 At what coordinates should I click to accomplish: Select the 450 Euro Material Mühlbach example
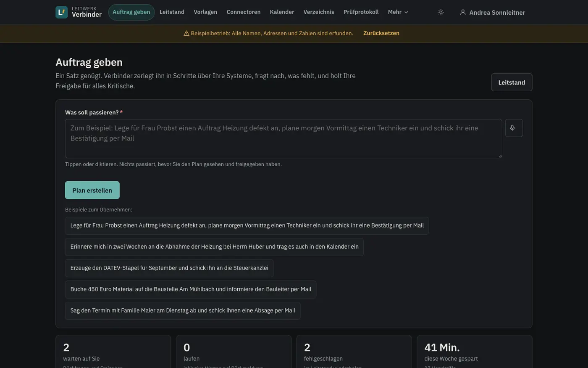coord(191,289)
